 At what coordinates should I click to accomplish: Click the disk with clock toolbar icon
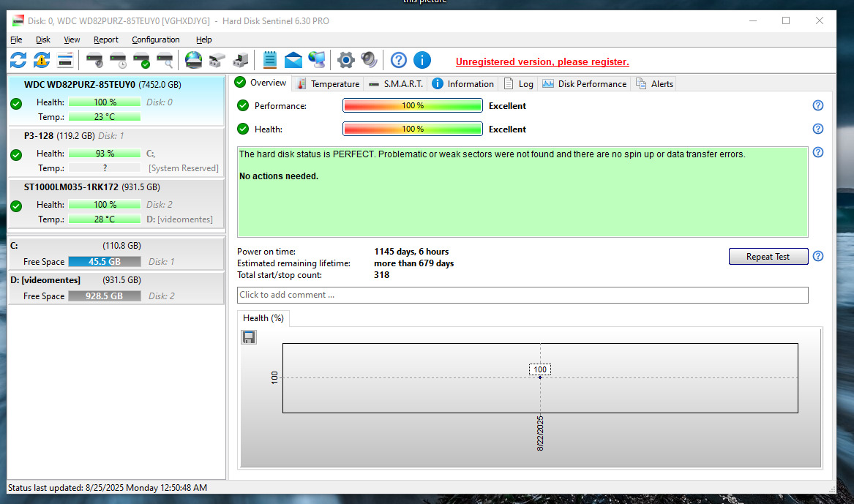click(x=119, y=60)
